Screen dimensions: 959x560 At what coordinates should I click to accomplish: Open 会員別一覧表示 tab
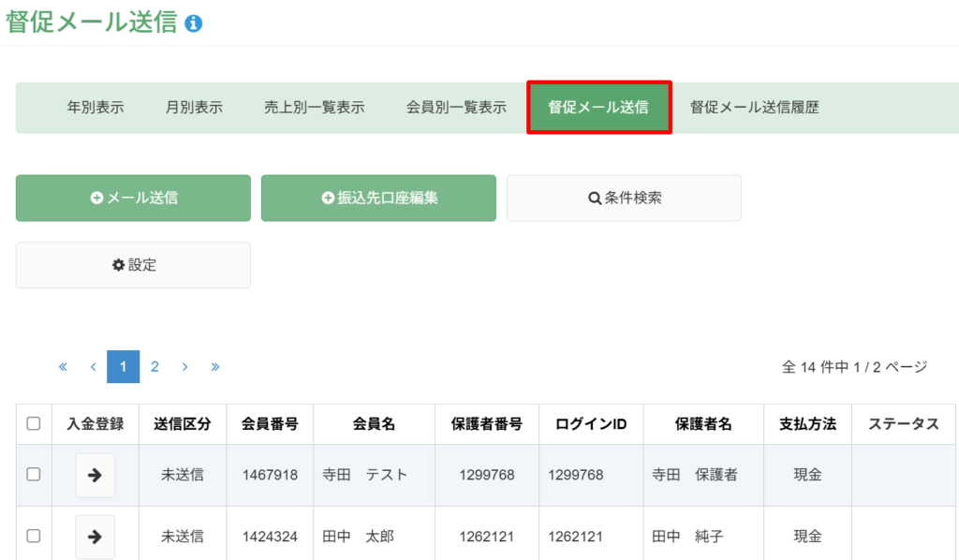click(x=456, y=108)
